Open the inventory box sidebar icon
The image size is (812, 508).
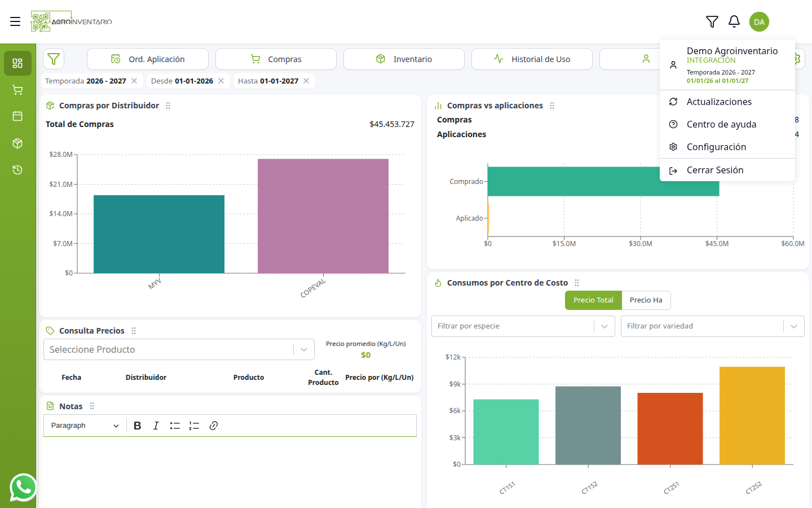(x=17, y=143)
